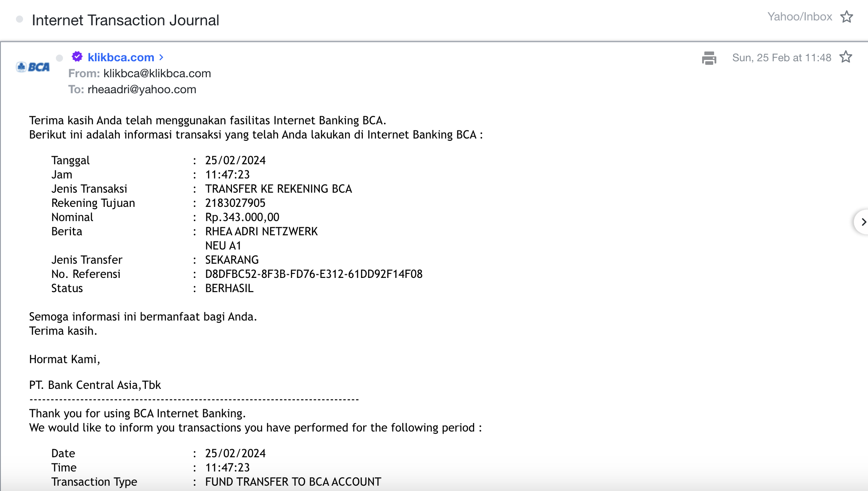Screen dimensions: 868x491
Task: Click the SEKARANG transfer type value
Action: [232, 260]
